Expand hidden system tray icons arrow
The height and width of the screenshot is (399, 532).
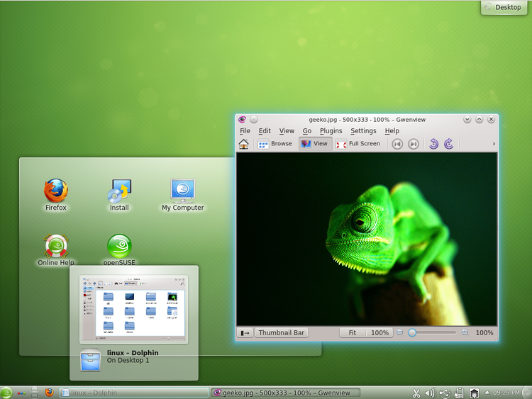coord(487,393)
